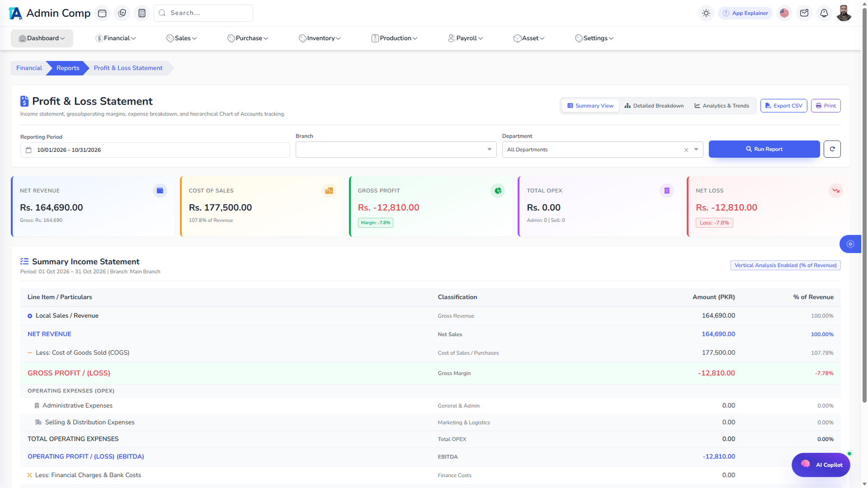Clear the All Departments selection
This screenshot has width=868, height=488.
(x=686, y=150)
